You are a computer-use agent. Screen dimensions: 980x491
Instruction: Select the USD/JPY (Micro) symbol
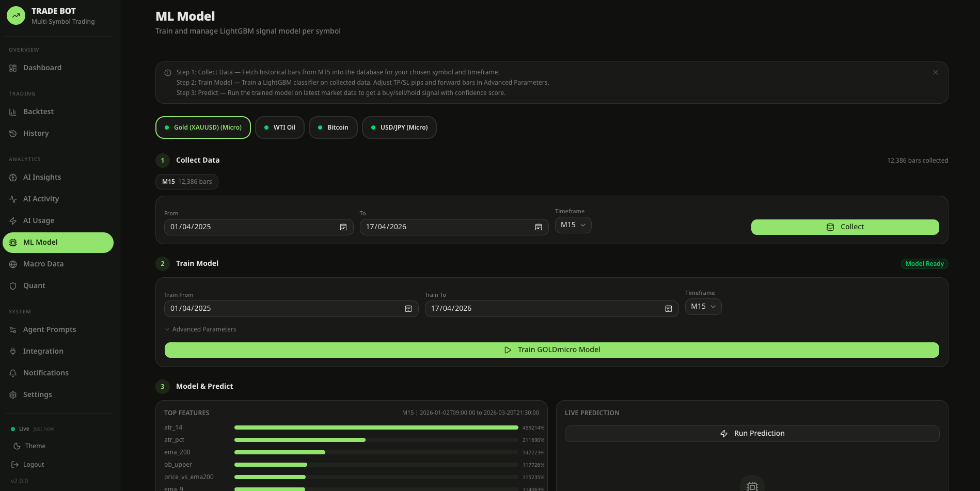(x=399, y=128)
